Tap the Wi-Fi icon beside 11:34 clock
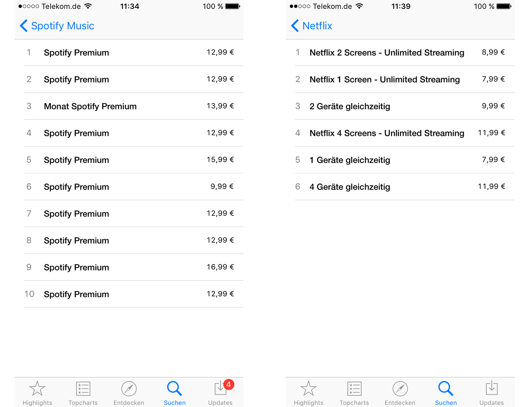532x407 pixels. [88, 6]
